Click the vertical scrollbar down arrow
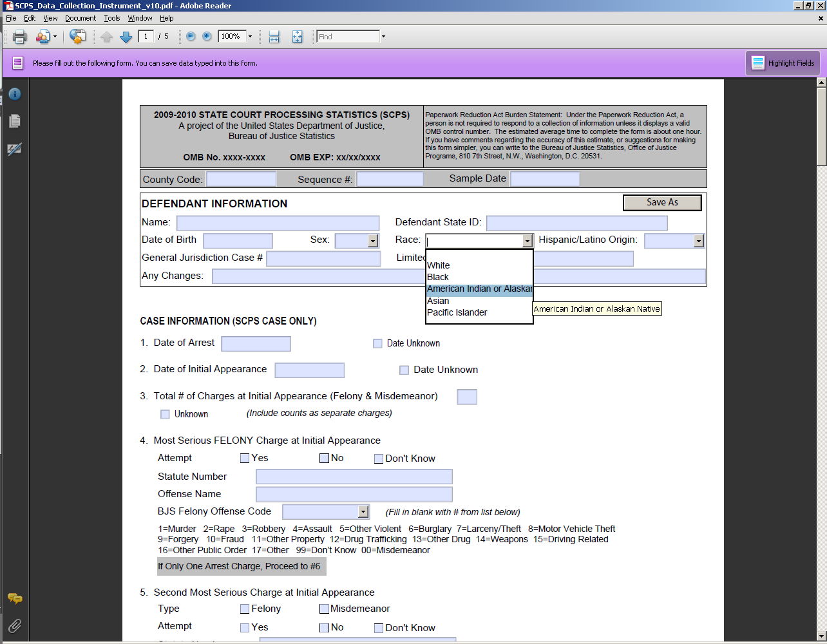This screenshot has height=644, width=827. (x=821, y=637)
